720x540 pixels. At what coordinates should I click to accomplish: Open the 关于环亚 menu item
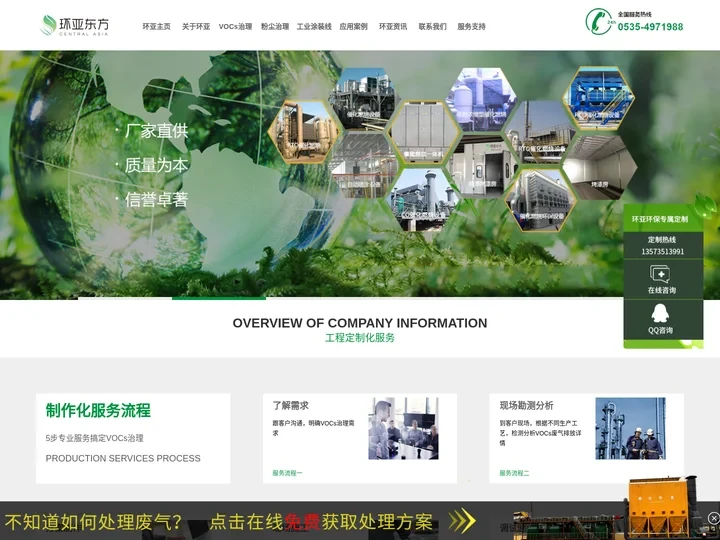click(x=196, y=27)
